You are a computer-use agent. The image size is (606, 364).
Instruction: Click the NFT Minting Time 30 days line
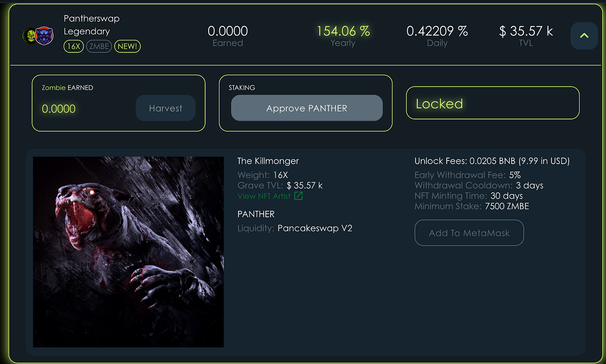(x=469, y=196)
